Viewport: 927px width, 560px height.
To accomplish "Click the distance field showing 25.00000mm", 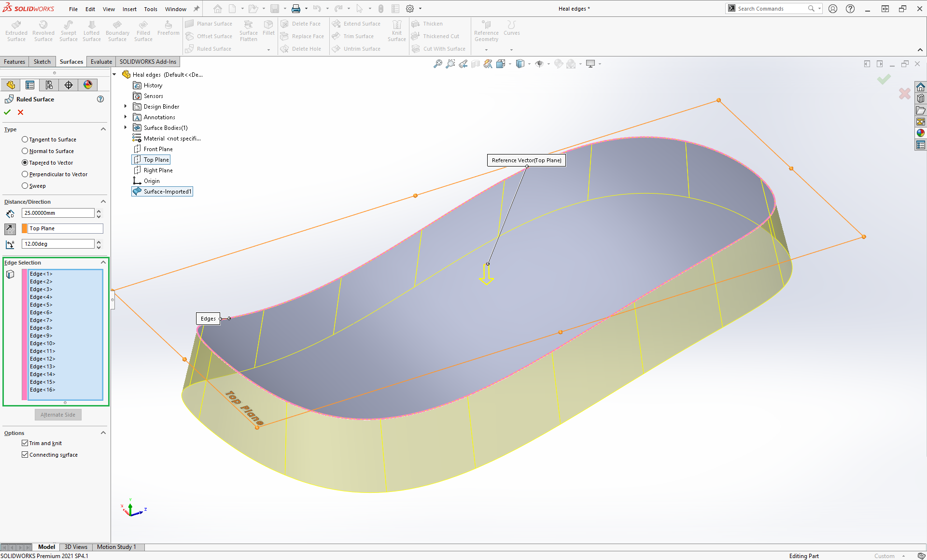I will tap(58, 213).
